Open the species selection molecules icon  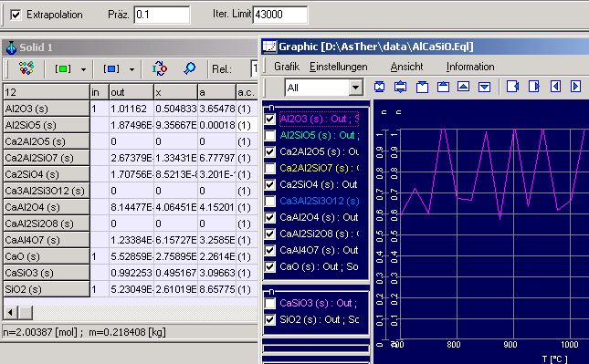point(26,68)
